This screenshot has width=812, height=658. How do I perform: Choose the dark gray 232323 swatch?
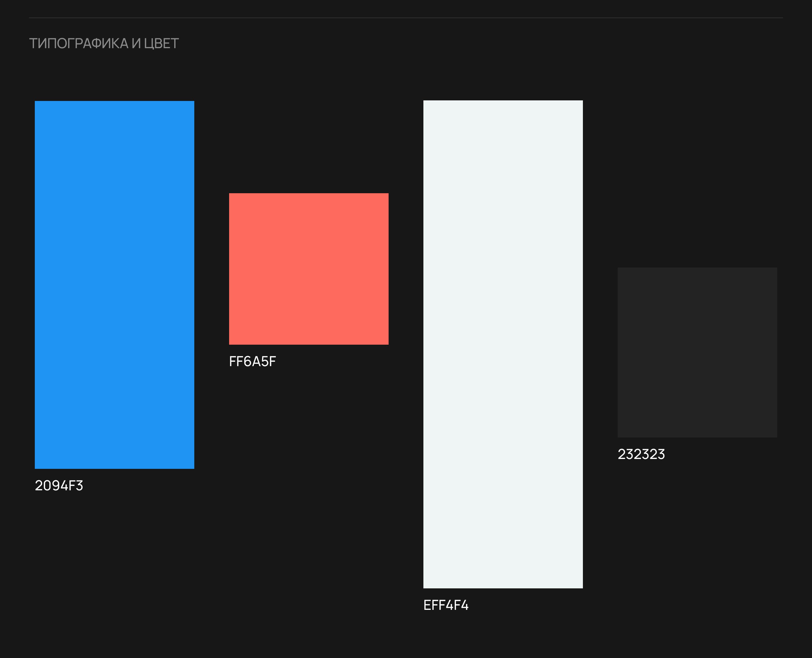697,352
